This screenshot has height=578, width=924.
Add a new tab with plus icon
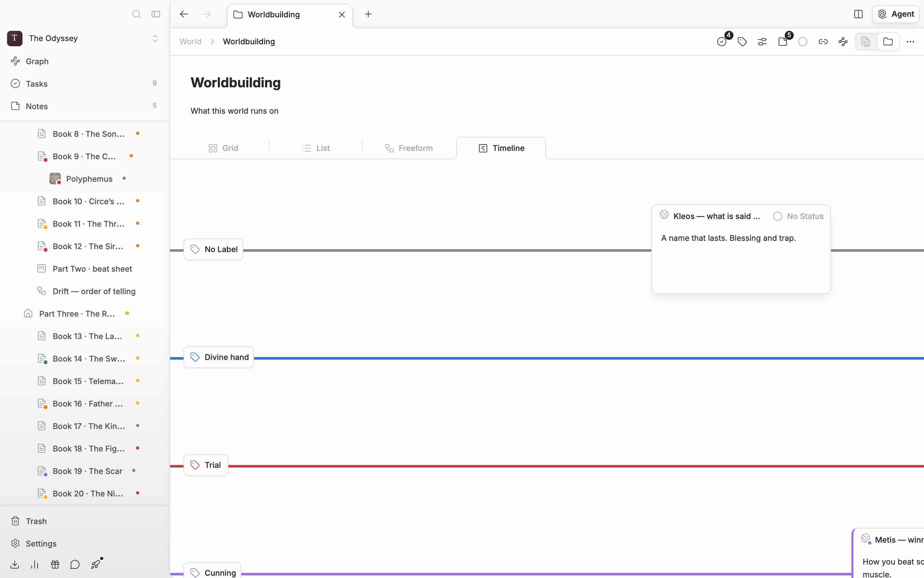(368, 14)
